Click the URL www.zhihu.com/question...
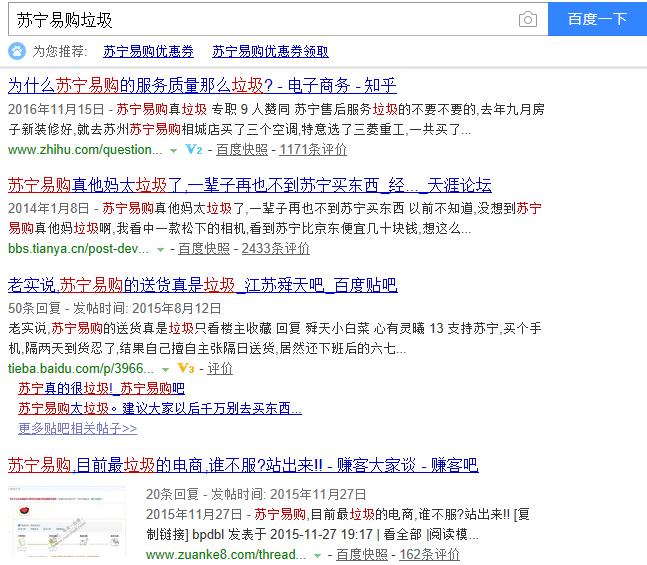Screen dimensions: 647x565 85,150
